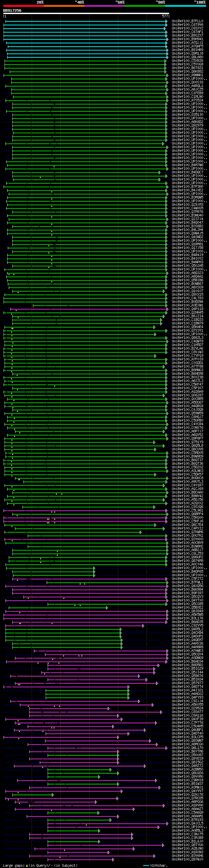209x868 pixels.
Task: Click the =100char. scale label
Action: tap(159, 865)
